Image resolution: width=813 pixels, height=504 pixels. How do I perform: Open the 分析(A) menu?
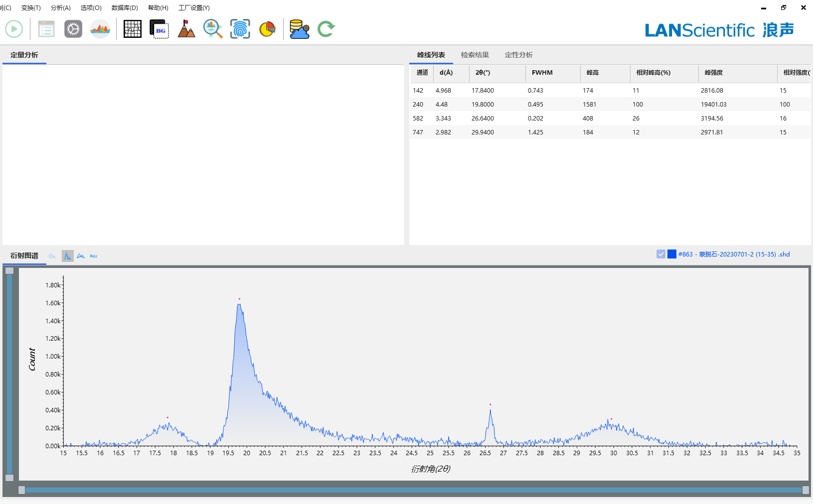pos(60,8)
